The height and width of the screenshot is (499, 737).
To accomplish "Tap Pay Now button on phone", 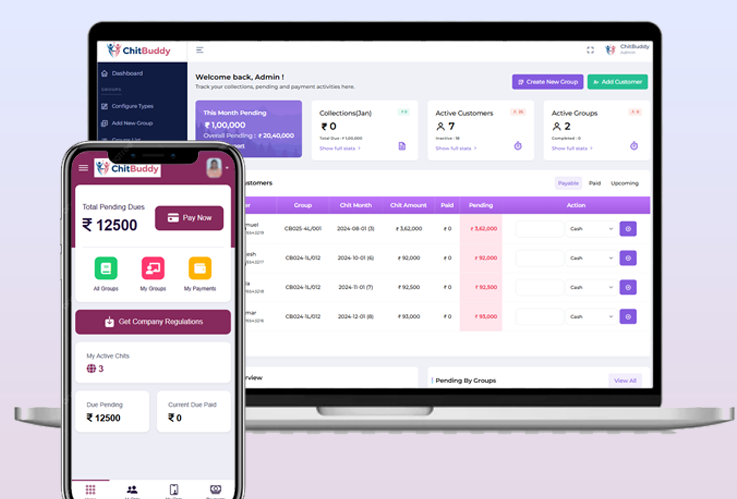I will coord(189,218).
